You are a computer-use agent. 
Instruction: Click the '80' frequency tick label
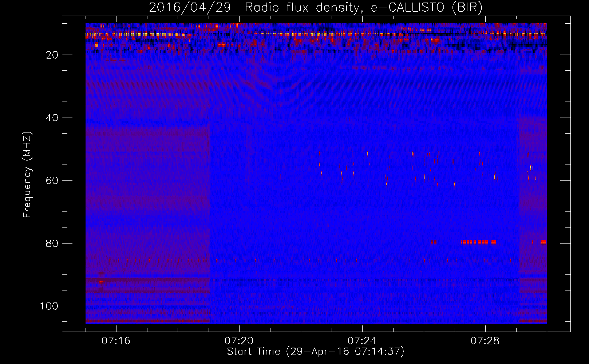52,244
